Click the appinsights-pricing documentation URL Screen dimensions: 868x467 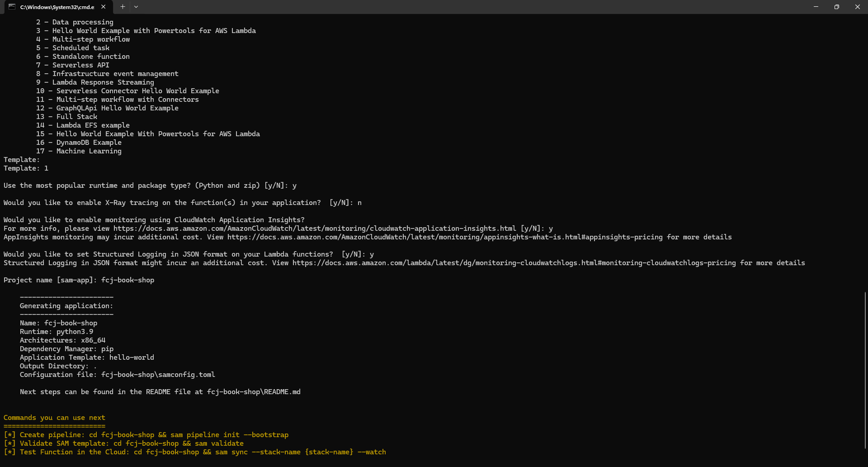pos(445,237)
